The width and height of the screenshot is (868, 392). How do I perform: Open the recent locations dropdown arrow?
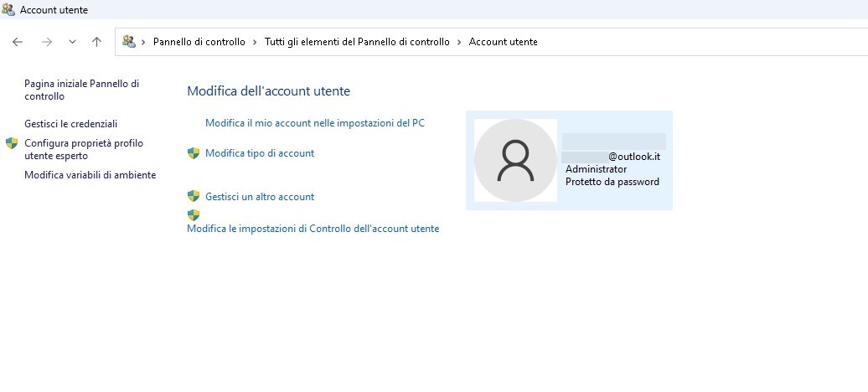coord(72,42)
